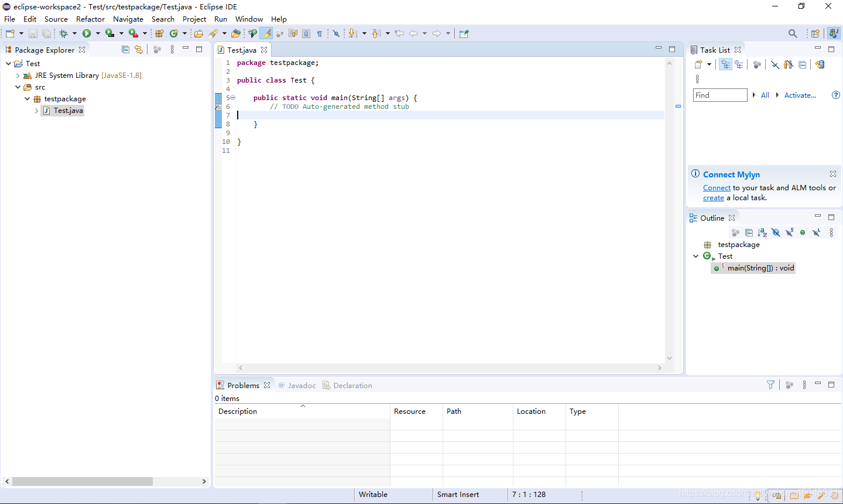This screenshot has height=504, width=843.
Task: Click the Connect link in Mylyn box
Action: pyautogui.click(x=717, y=188)
